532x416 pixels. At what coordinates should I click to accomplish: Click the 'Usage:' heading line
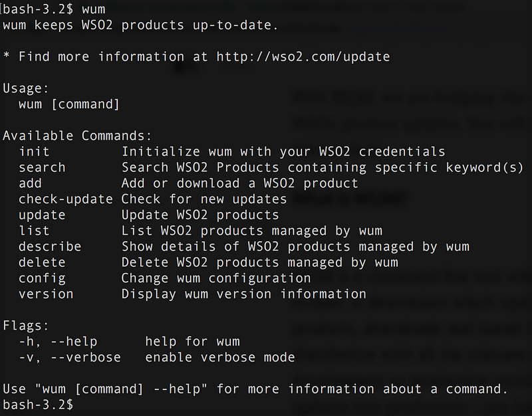pyautogui.click(x=26, y=88)
